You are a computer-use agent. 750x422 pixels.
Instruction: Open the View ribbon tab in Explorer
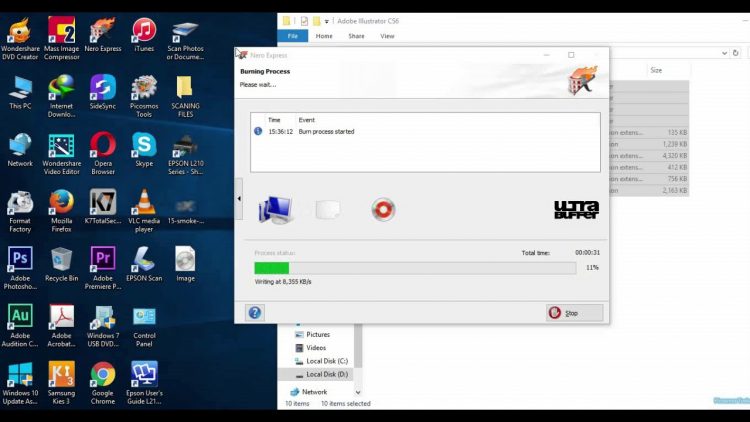coord(387,36)
